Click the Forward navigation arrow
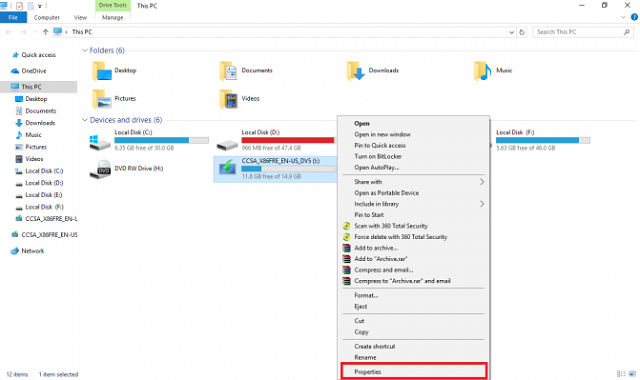 23,32
